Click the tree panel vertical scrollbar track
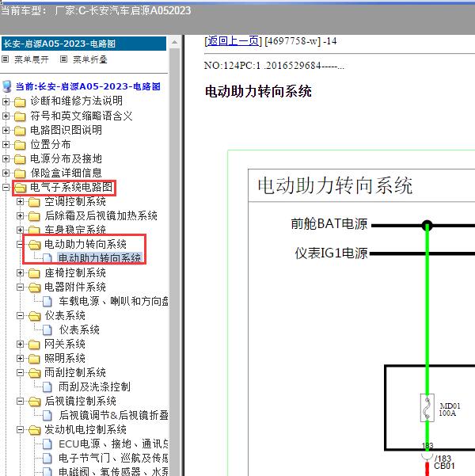 174,261
